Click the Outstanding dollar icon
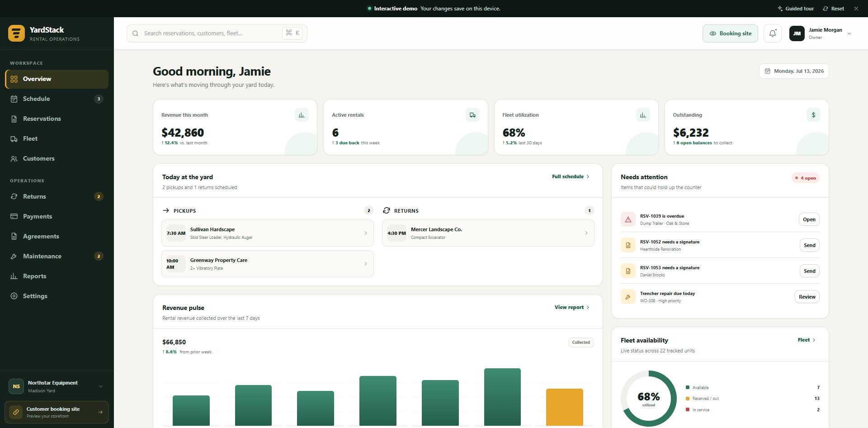 [x=813, y=115]
